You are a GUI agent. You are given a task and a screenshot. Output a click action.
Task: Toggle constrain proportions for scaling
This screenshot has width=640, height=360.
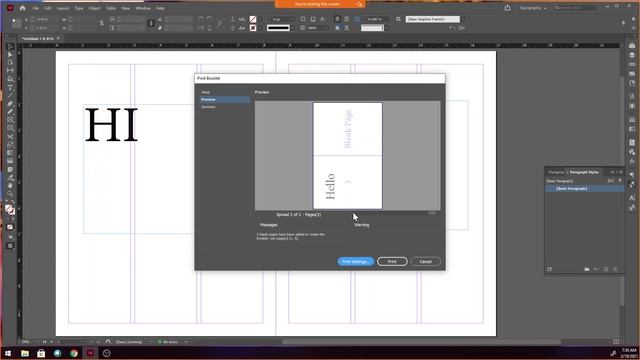coord(151,23)
